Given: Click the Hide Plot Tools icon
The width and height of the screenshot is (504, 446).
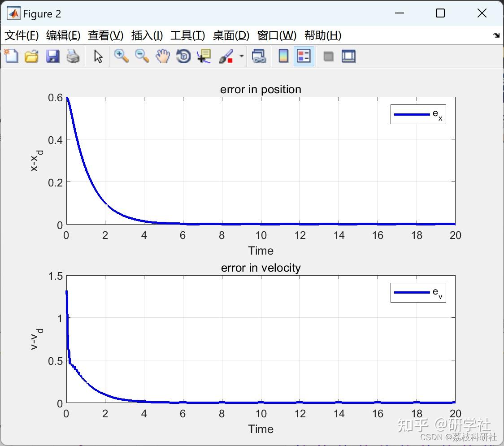Looking at the screenshot, I should [328, 56].
